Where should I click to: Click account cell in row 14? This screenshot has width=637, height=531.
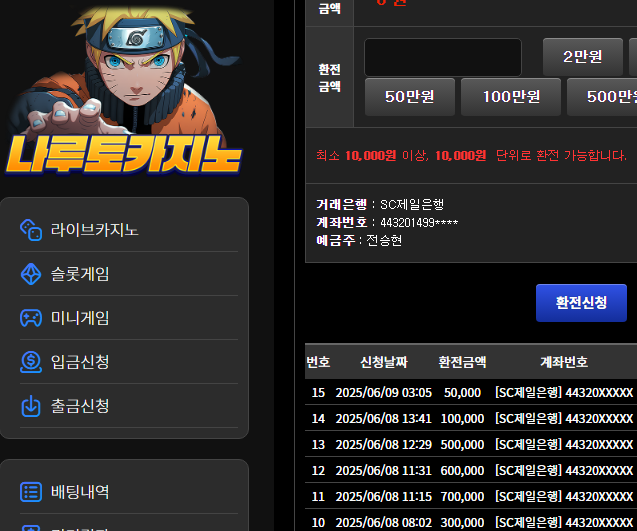(564, 418)
